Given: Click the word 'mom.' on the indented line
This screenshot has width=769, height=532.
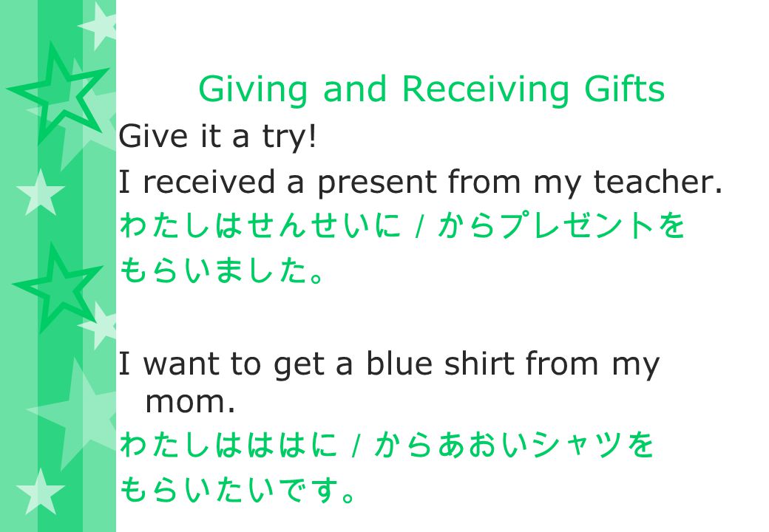Looking at the screenshot, I should pyautogui.click(x=190, y=403).
